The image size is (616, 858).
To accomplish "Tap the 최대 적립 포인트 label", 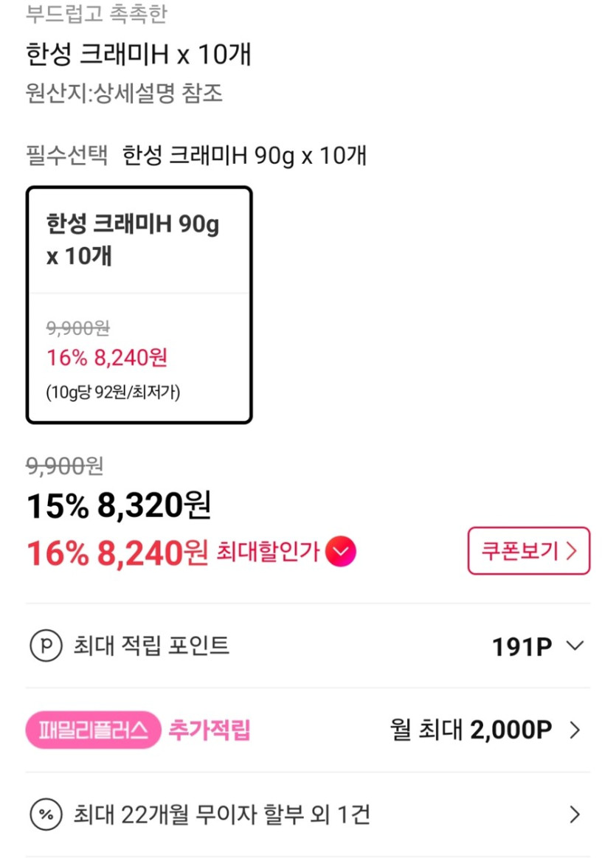I will point(151,646).
